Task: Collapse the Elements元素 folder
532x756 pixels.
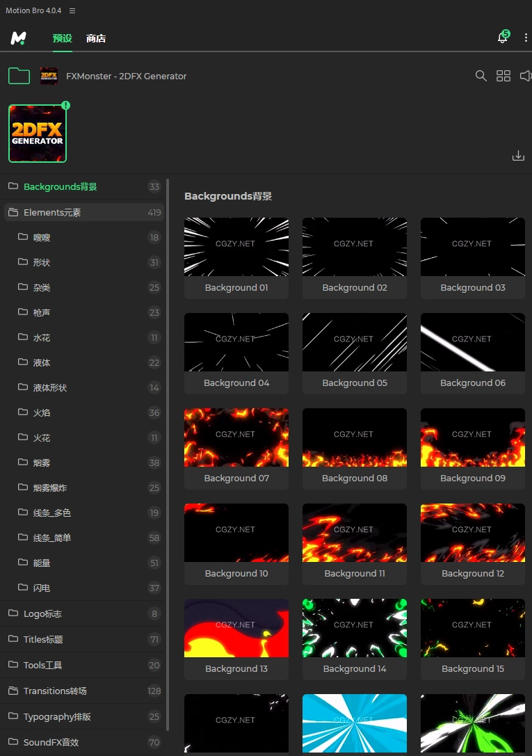Action: (x=84, y=212)
